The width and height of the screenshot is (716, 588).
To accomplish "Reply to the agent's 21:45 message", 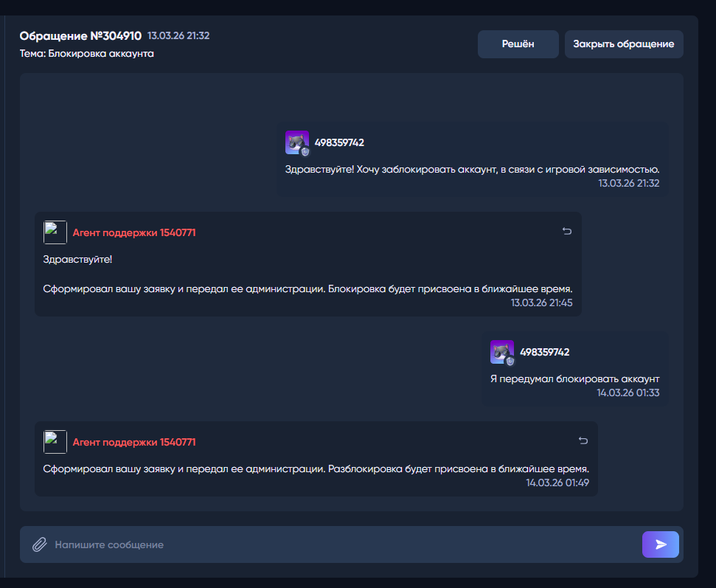I will [x=566, y=231].
